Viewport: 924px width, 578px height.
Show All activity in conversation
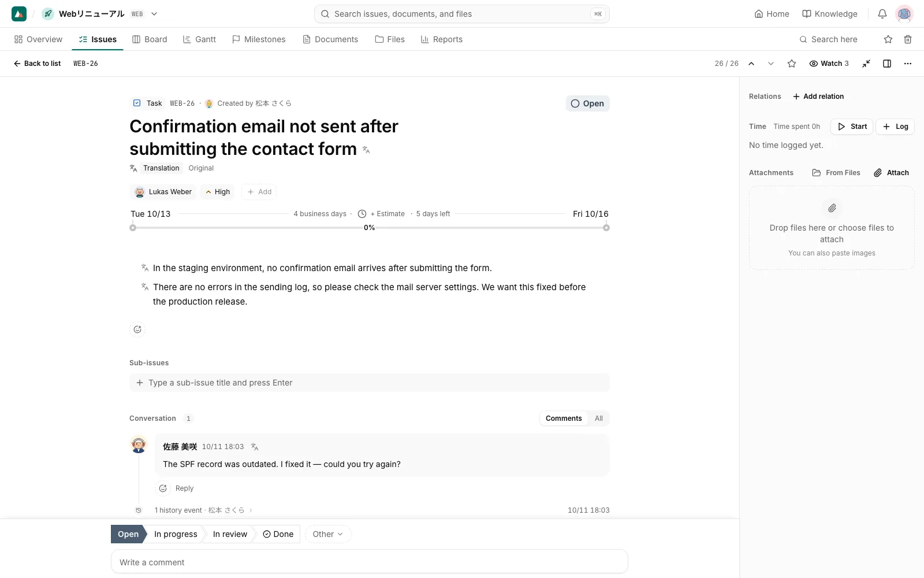click(599, 418)
